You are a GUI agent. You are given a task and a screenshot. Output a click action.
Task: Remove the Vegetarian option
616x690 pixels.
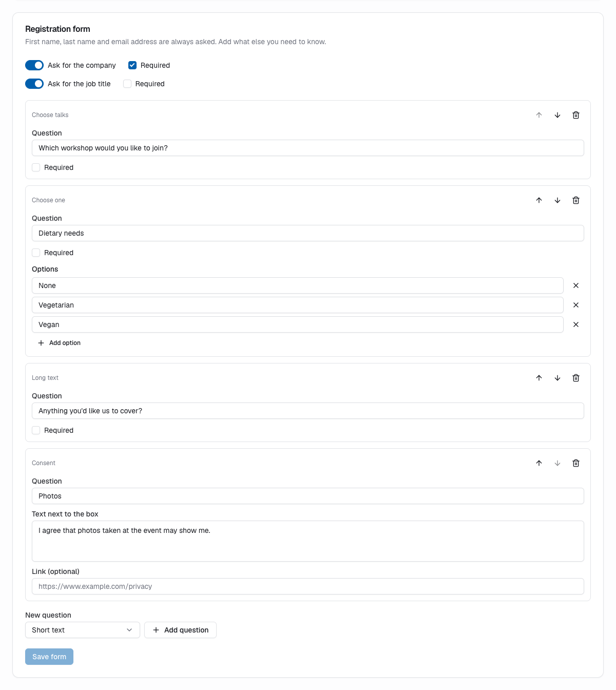[576, 305]
